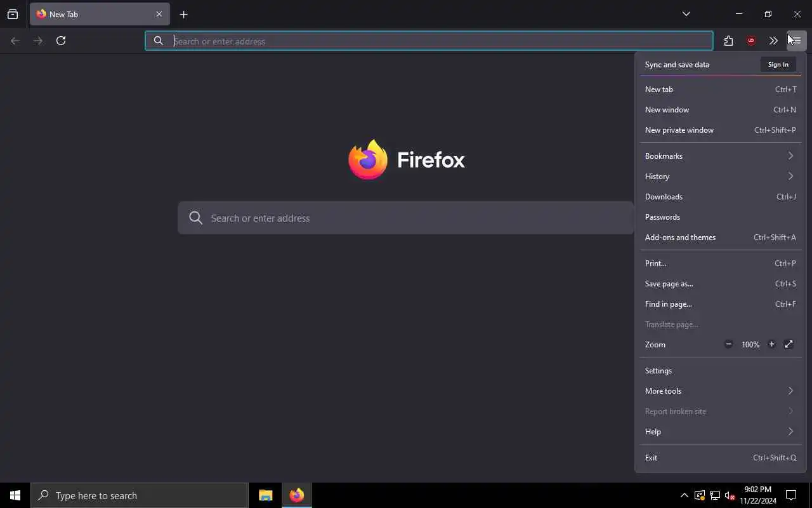Click the Firefox logo on page
This screenshot has width=812, height=508.
[406, 159]
